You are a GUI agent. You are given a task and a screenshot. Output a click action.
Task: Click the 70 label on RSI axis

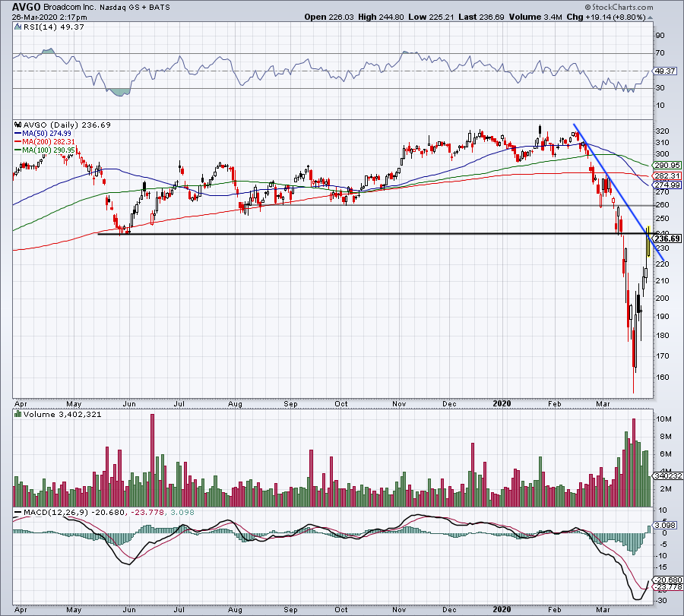pos(660,52)
